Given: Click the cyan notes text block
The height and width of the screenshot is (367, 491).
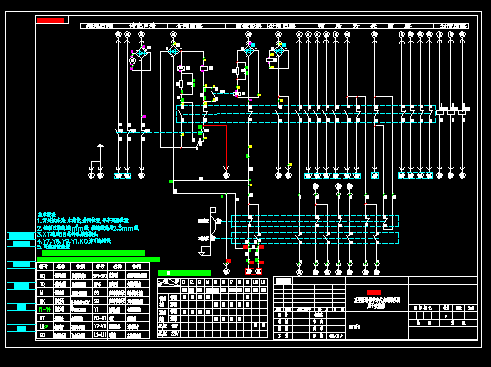Looking at the screenshot, I should coord(88,231).
